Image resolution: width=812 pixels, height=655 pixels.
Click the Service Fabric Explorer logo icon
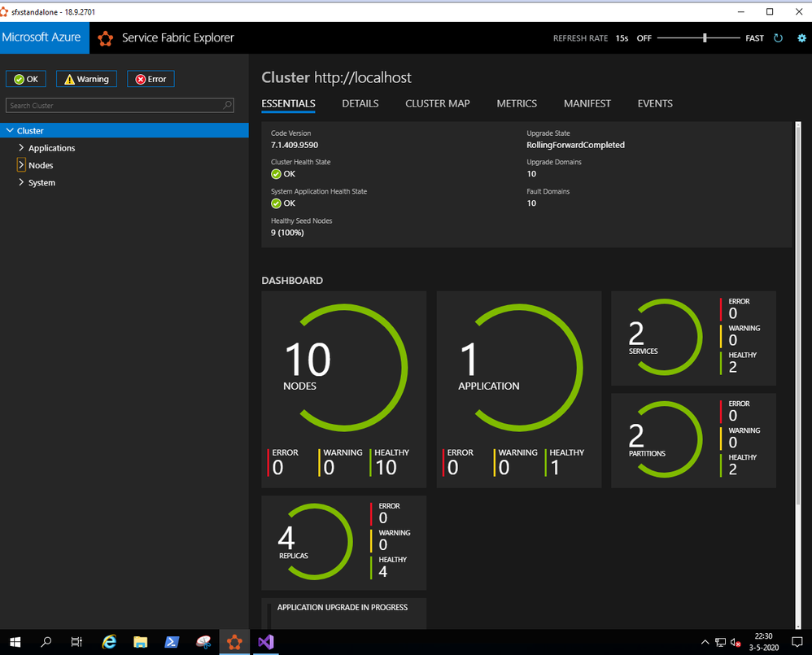pyautogui.click(x=105, y=38)
